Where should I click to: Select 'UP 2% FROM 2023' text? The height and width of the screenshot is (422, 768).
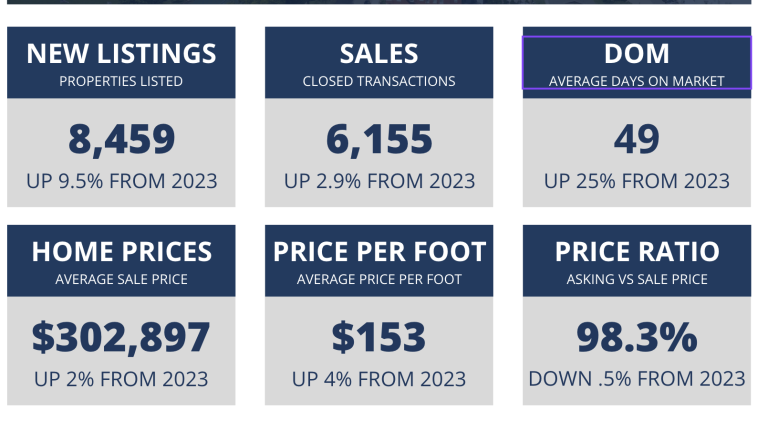coord(121,379)
